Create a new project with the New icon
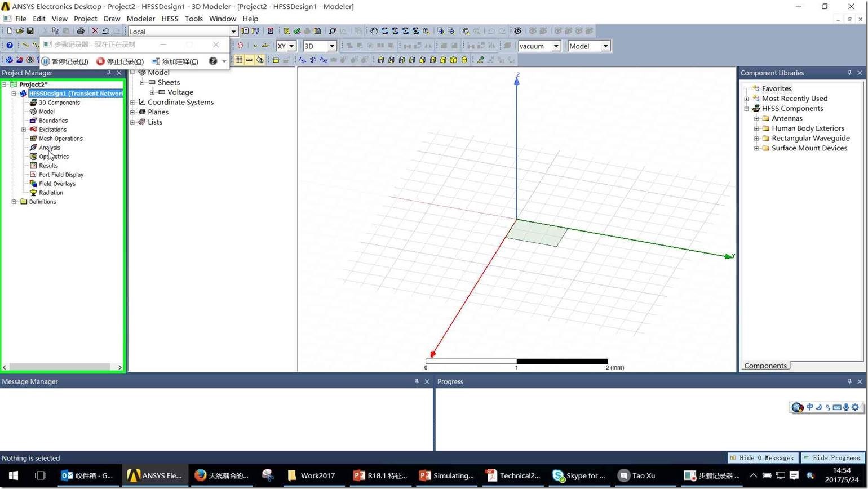This screenshot has width=868, height=489. point(10,31)
